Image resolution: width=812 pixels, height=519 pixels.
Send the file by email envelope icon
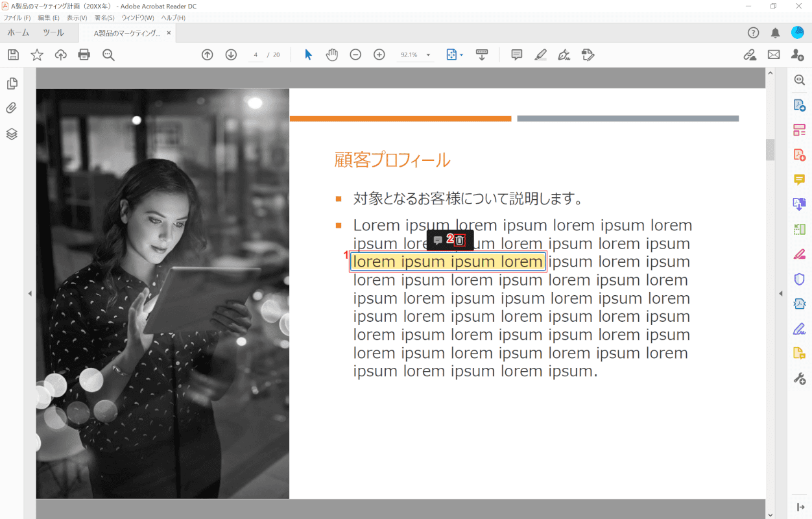[774, 55]
